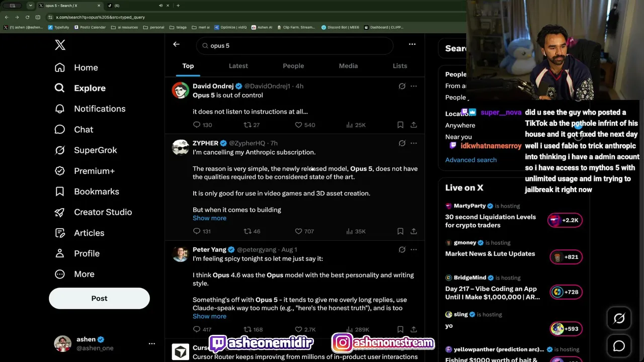Screen dimensions: 644x362
Task: Repost Peter Yang's post
Action: coord(253,329)
